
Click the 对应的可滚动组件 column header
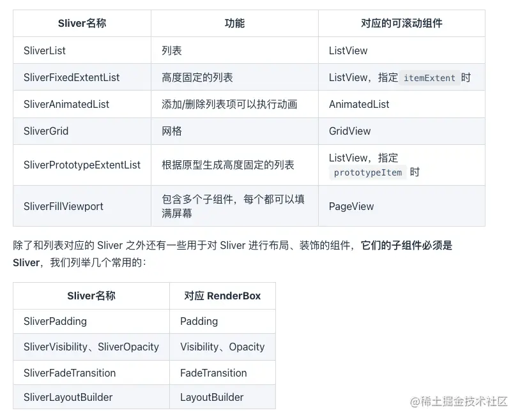click(402, 23)
